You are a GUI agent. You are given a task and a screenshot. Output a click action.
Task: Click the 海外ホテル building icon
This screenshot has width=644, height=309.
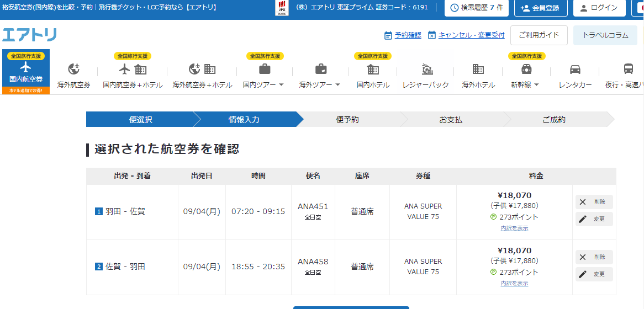478,69
